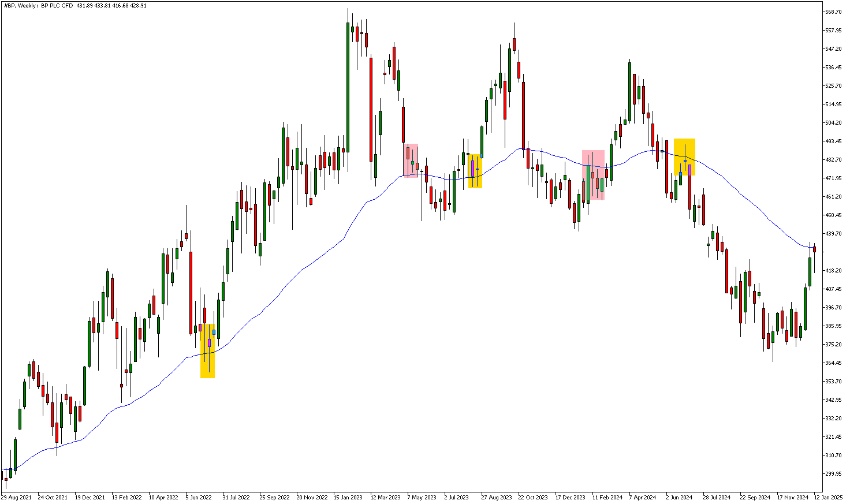
Task: Click the '22 Oct 2023' date label
Action: pos(533,497)
